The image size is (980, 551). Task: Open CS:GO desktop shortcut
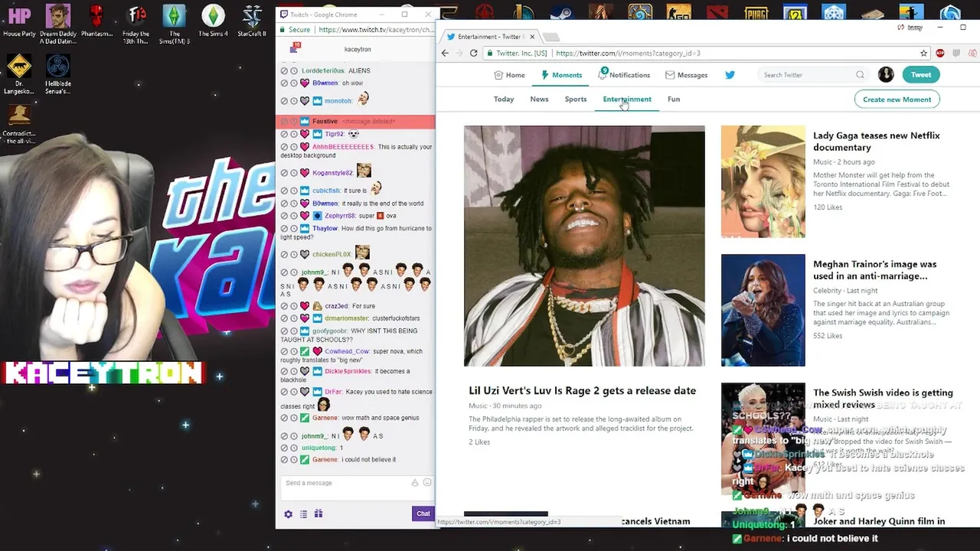click(678, 11)
